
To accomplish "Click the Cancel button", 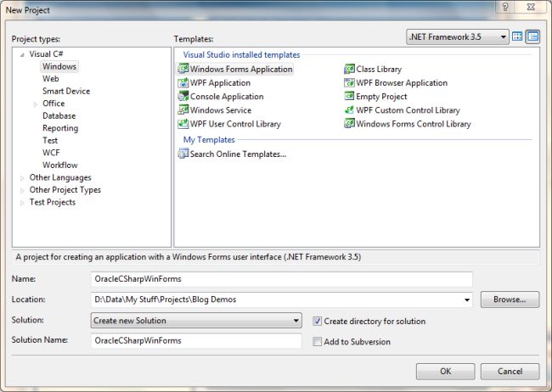I will pyautogui.click(x=510, y=372).
